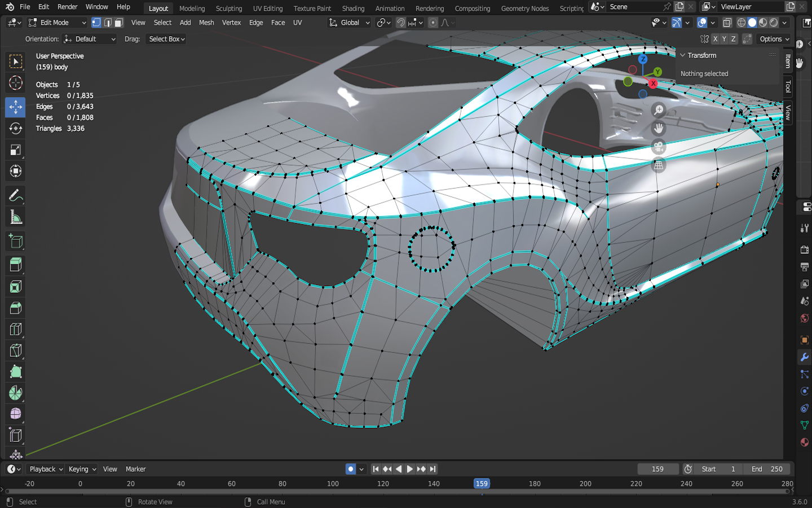The width and height of the screenshot is (812, 508).
Task: Open the Modifier properties wrench tab
Action: pyautogui.click(x=805, y=357)
